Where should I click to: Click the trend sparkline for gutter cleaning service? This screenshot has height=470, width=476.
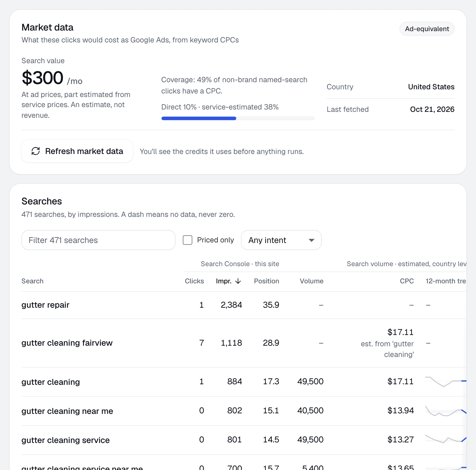[446, 439]
